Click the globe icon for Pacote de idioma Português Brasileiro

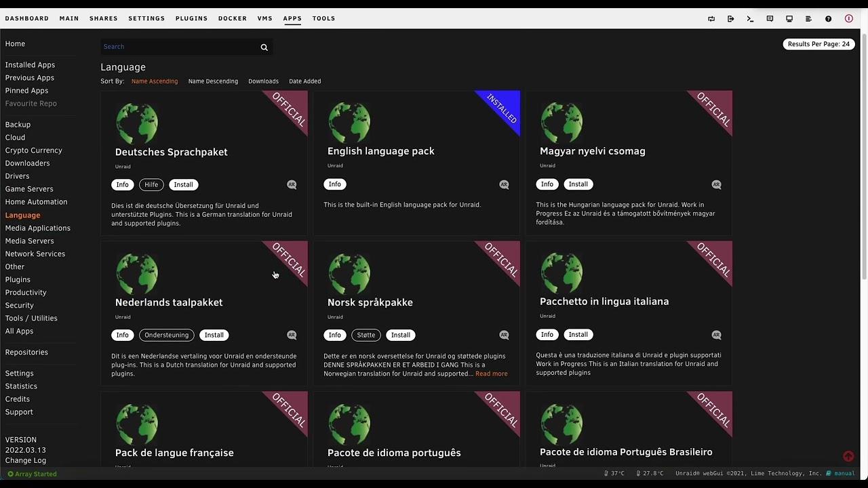tap(561, 424)
